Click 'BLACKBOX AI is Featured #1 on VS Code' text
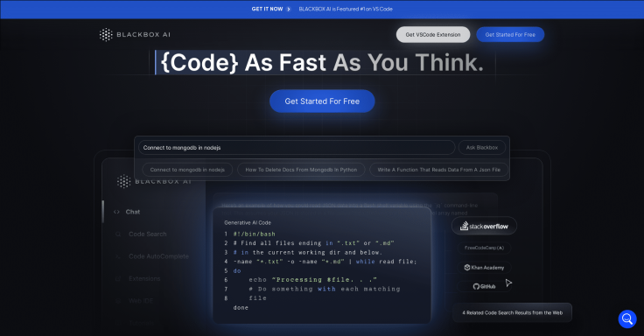This screenshot has width=644, height=336. 346,9
